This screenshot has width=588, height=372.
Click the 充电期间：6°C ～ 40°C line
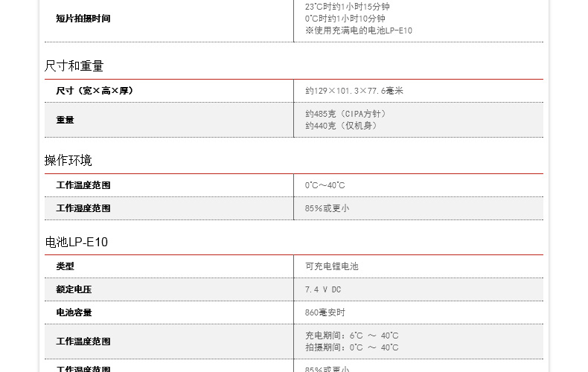pos(351,336)
